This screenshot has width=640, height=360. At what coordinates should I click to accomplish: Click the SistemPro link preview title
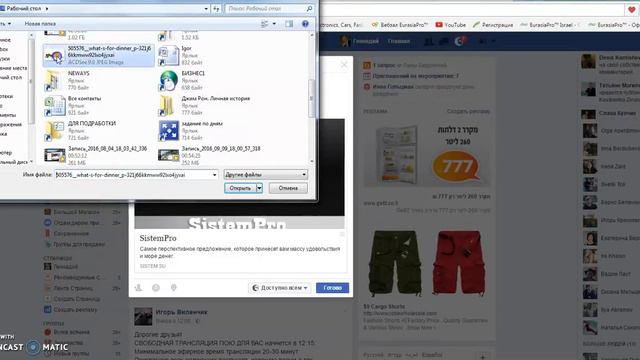click(x=158, y=238)
